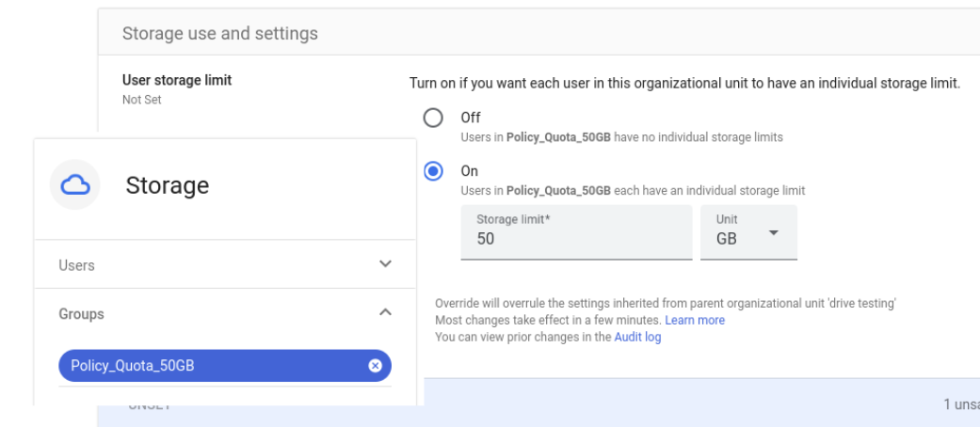Open the Unit GB dropdown
980x427 pixels.
[x=748, y=232]
